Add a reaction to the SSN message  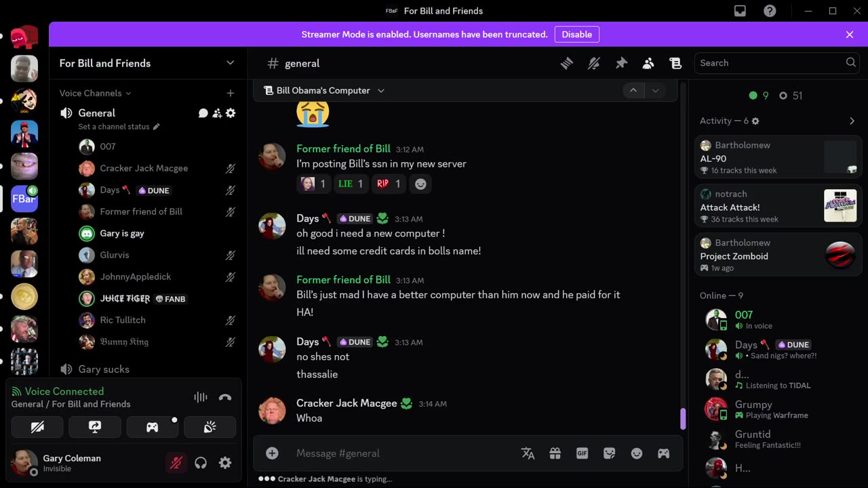tap(420, 184)
